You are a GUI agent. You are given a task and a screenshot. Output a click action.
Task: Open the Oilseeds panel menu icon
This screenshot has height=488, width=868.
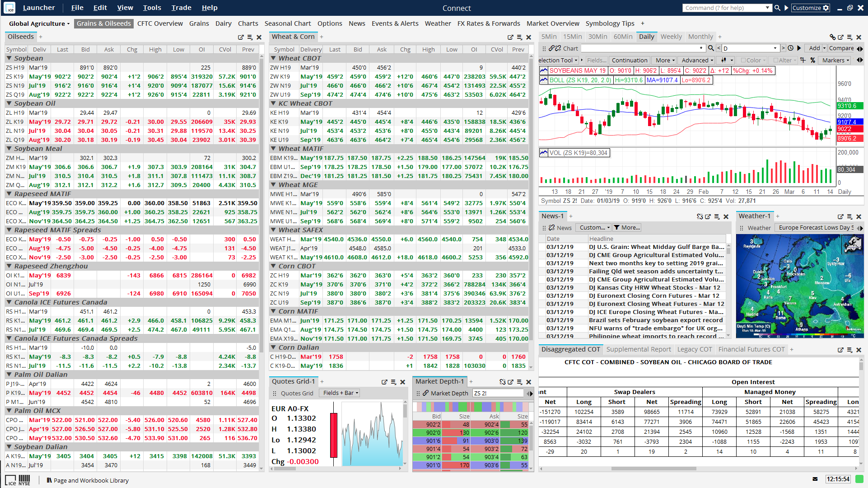250,37
